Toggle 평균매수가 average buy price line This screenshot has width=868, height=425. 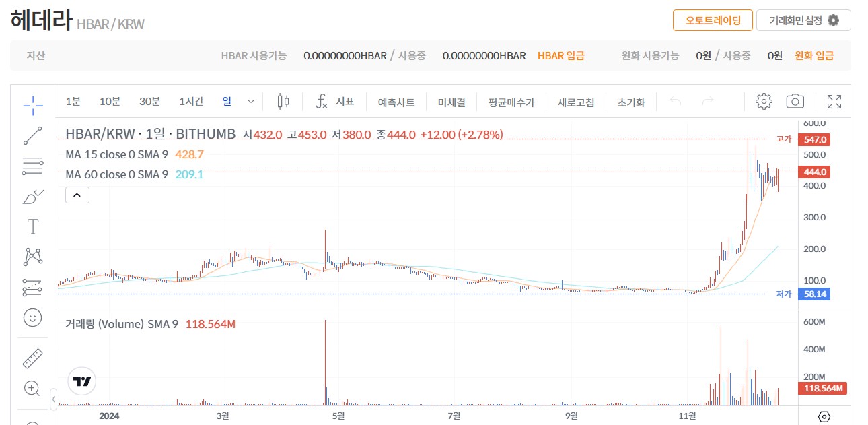click(511, 102)
